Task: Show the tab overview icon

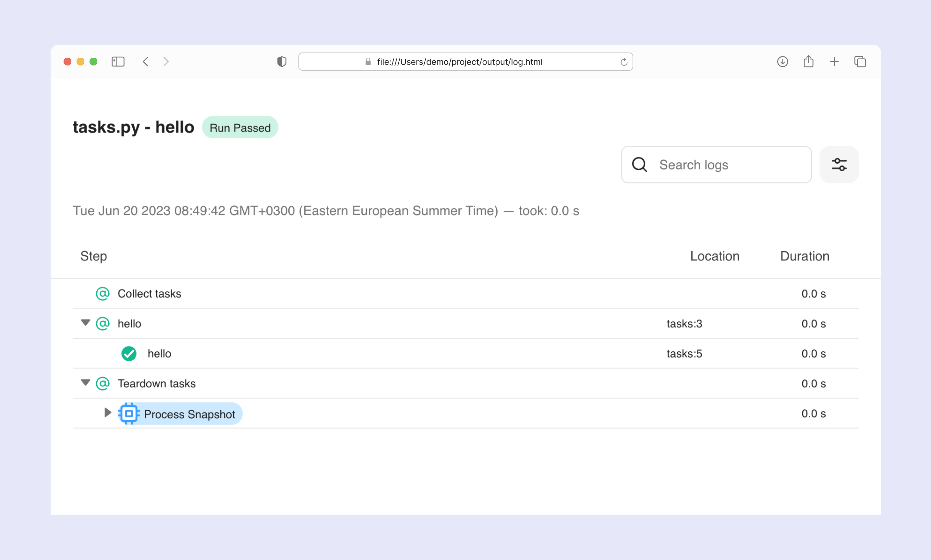Action: [860, 62]
